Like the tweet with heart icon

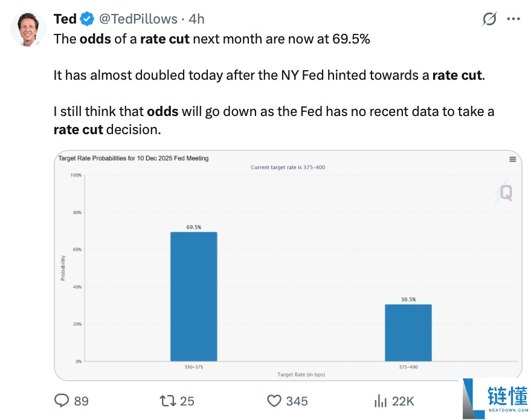(x=274, y=401)
